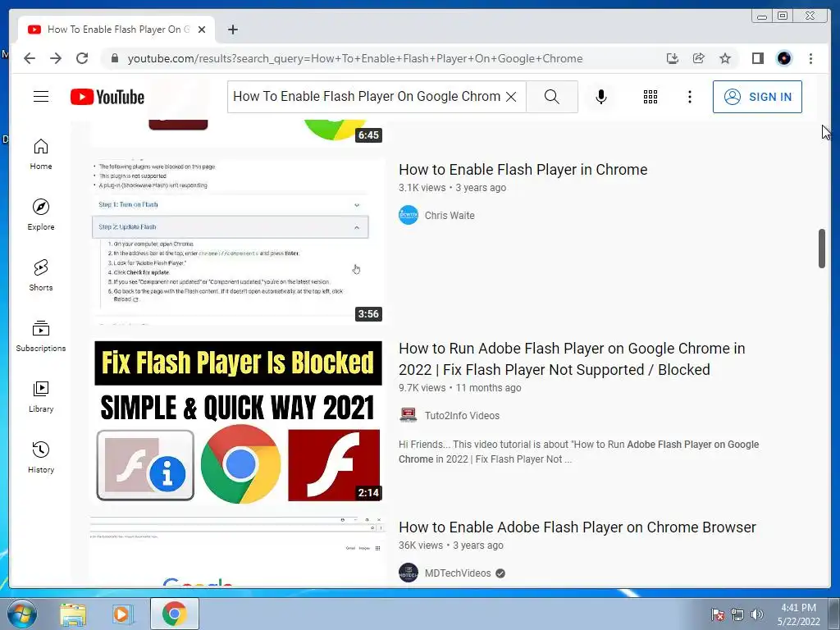Visit Chris Waite channel name
The height and width of the screenshot is (630, 840).
(450, 216)
